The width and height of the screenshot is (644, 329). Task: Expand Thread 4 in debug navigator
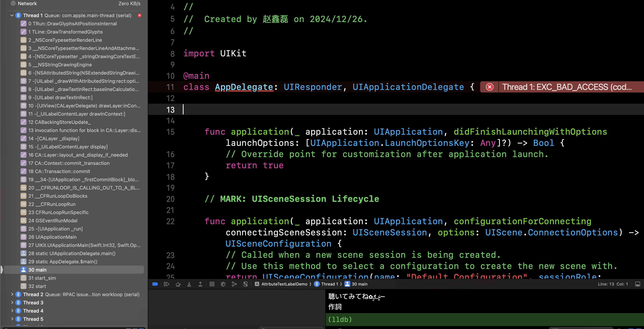click(x=12, y=311)
